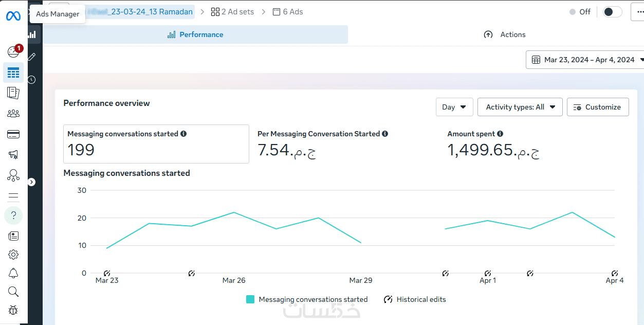Viewport: 644px width, 325px height.
Task: Click the Customize button
Action: pyautogui.click(x=597, y=107)
